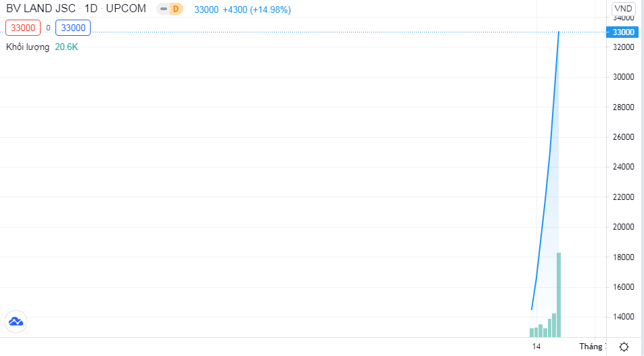This screenshot has height=356, width=644.
Task: Click the spread value 0 between prices
Action: 48,28
